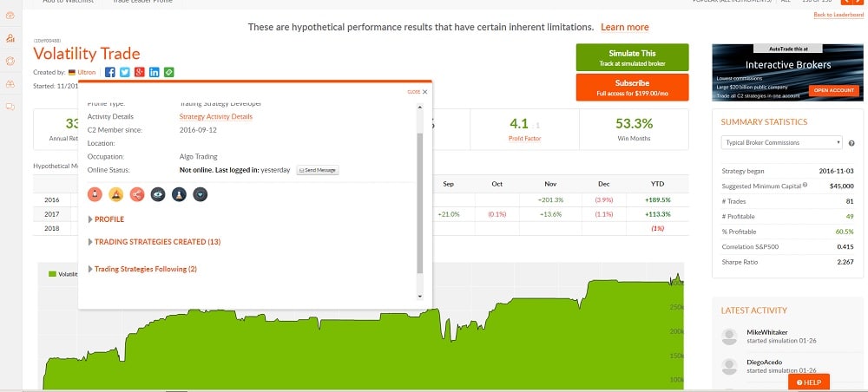Expand the PROFILE section
Image resolution: width=868 pixels, height=392 pixels.
tap(108, 219)
